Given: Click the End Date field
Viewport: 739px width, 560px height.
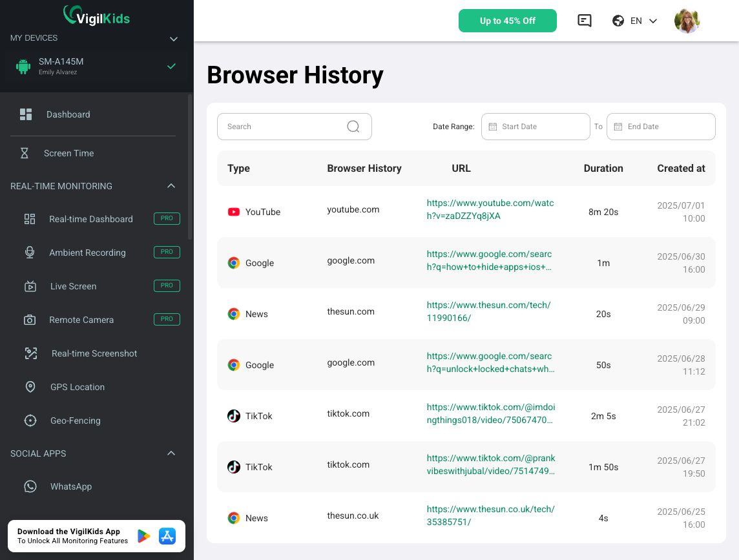Looking at the screenshot, I should pyautogui.click(x=661, y=127).
